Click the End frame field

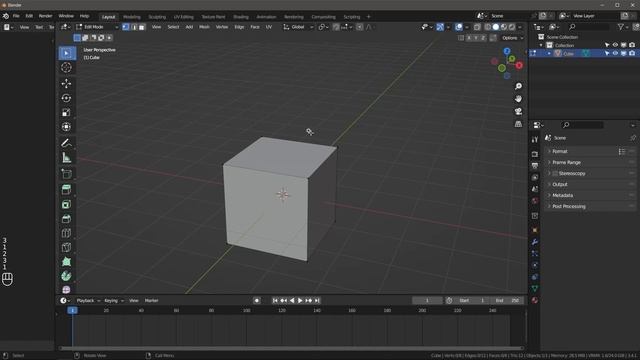pos(507,300)
